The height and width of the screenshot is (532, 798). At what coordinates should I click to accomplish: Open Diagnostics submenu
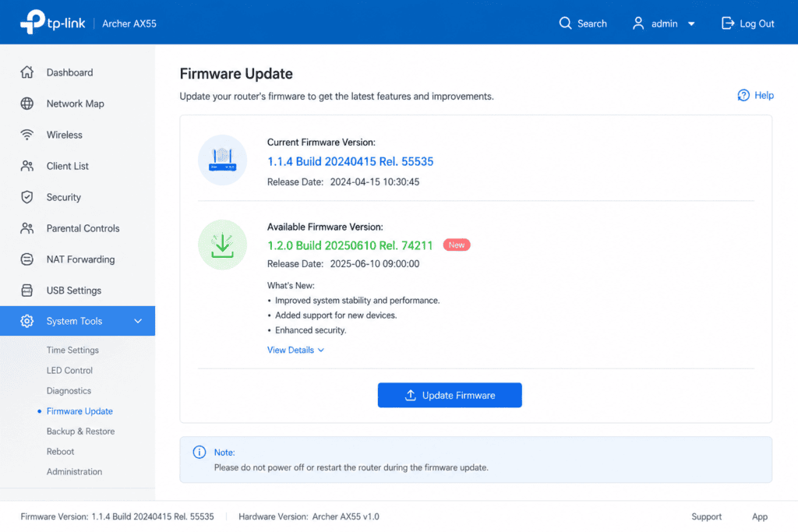(69, 390)
